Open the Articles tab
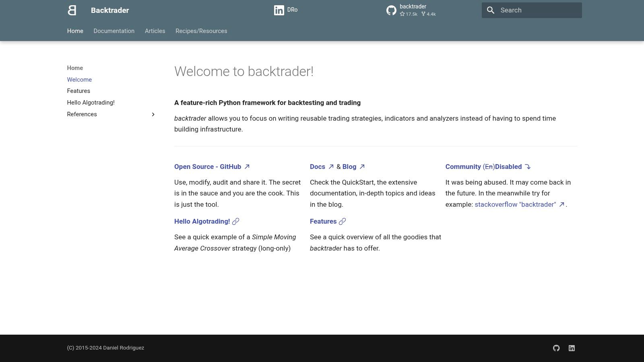The height and width of the screenshot is (362, 644). click(155, 31)
